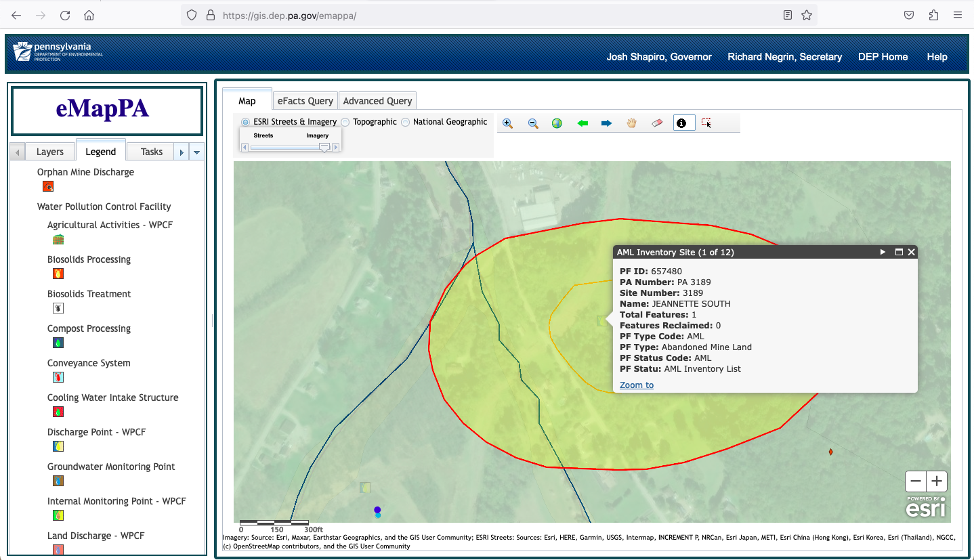Click the eraser clear graphics tool
The width and height of the screenshot is (974, 560).
coord(656,123)
